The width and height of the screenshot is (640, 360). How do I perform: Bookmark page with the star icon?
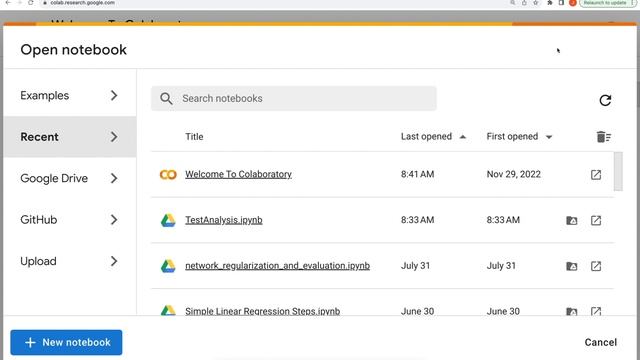click(x=536, y=3)
